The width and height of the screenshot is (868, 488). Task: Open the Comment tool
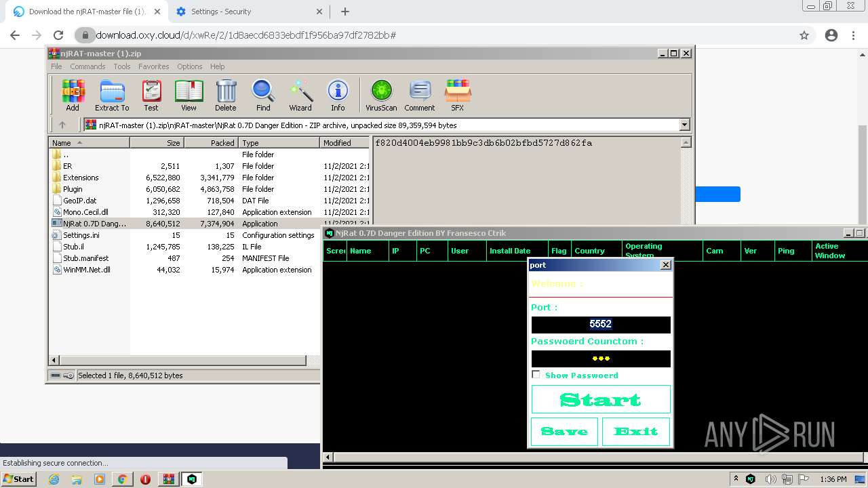[x=420, y=95]
